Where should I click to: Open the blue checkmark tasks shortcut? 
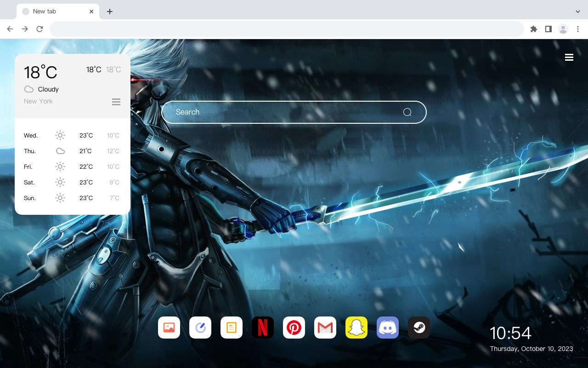click(x=200, y=328)
